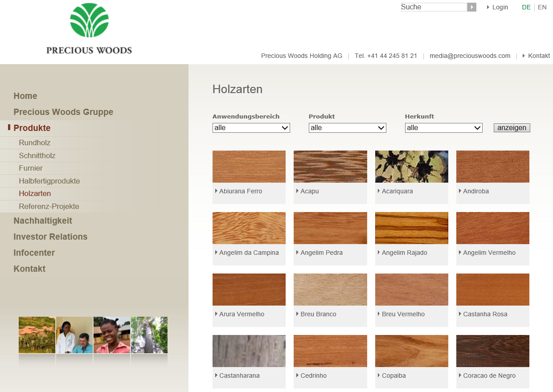Click the Arura Vermelho text link
553x392 pixels.
[x=242, y=314]
